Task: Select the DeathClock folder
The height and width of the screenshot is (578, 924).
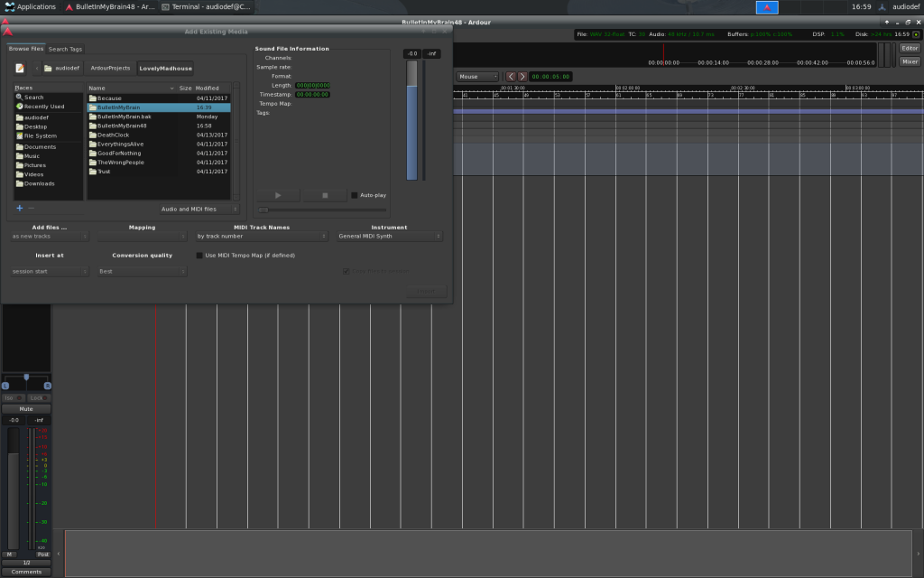Action: coord(159,135)
